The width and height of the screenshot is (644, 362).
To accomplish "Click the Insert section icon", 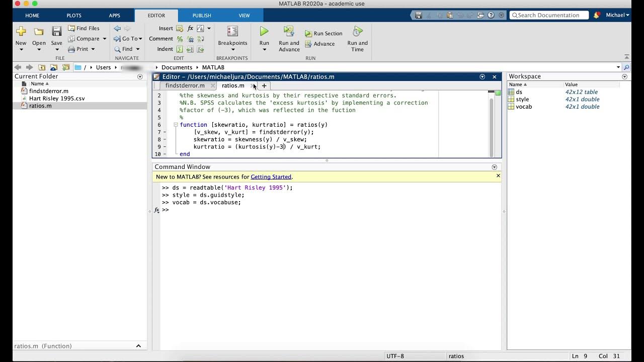I will (180, 28).
